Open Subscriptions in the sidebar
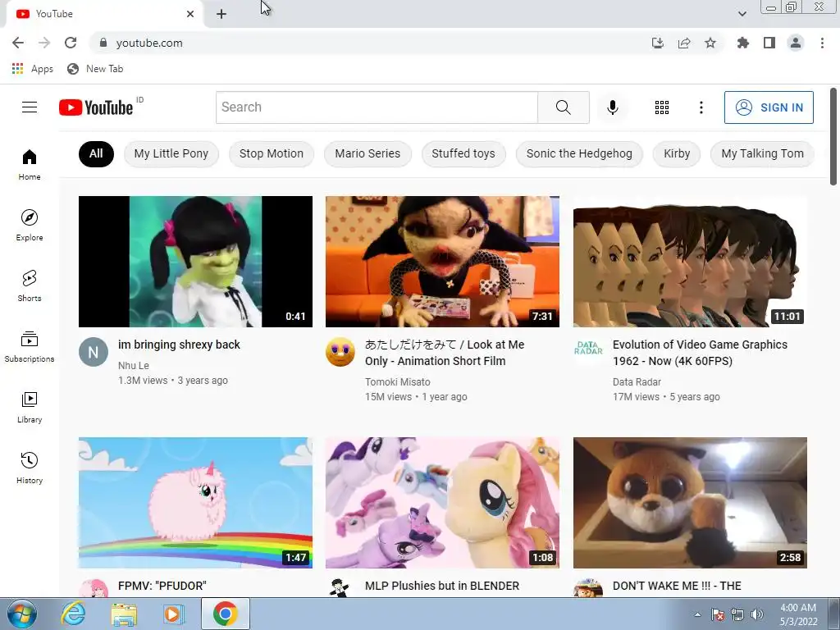Image resolution: width=840 pixels, height=630 pixels. click(x=30, y=347)
